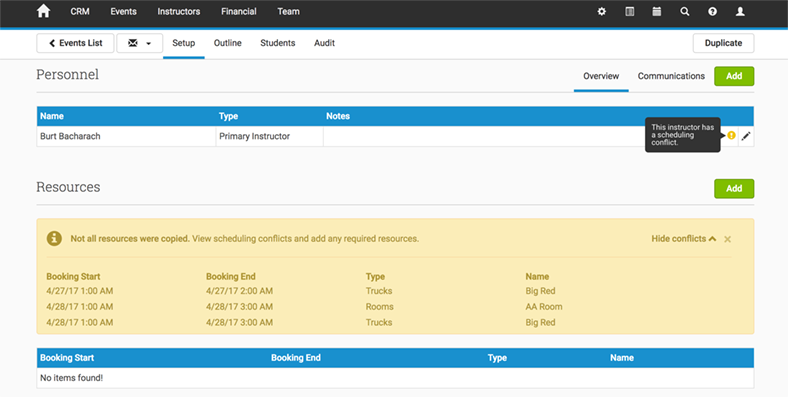788x397 pixels.
Task: Collapse conflicts with Hide conflicts
Action: 683,239
